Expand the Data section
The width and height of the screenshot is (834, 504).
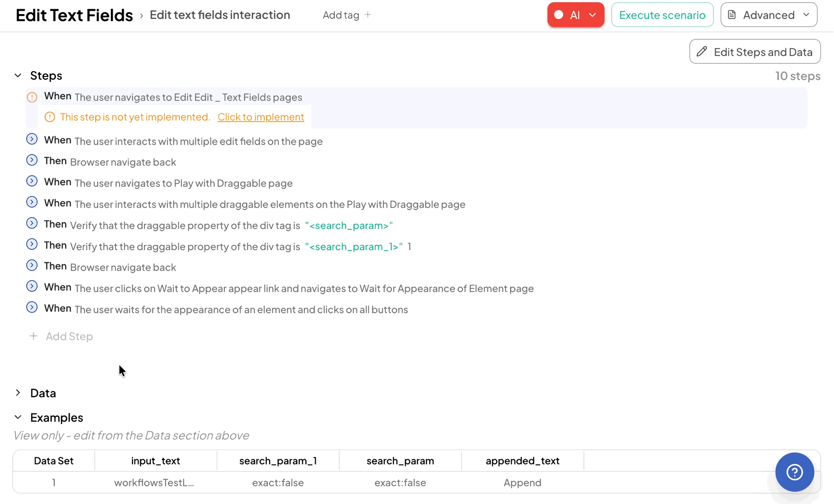[18, 393]
